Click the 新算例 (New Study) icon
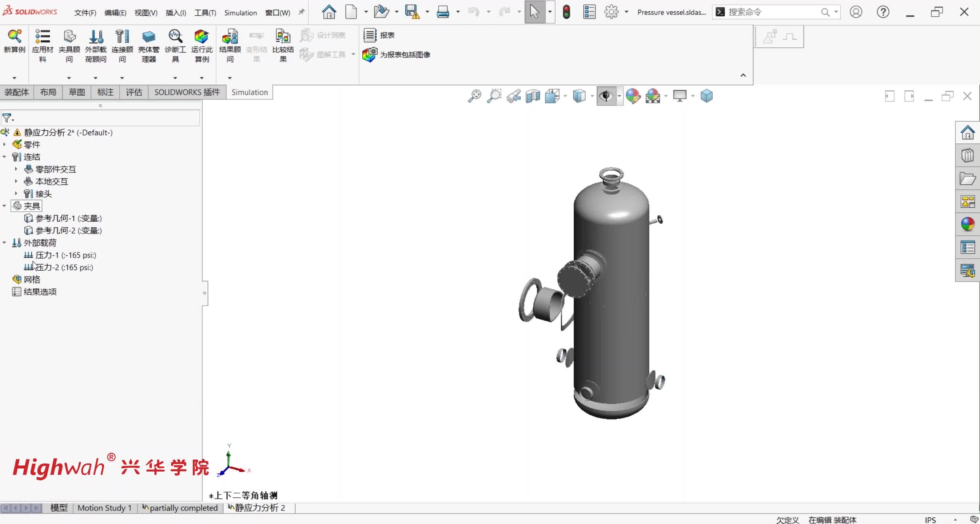This screenshot has width=980, height=524. click(x=15, y=37)
